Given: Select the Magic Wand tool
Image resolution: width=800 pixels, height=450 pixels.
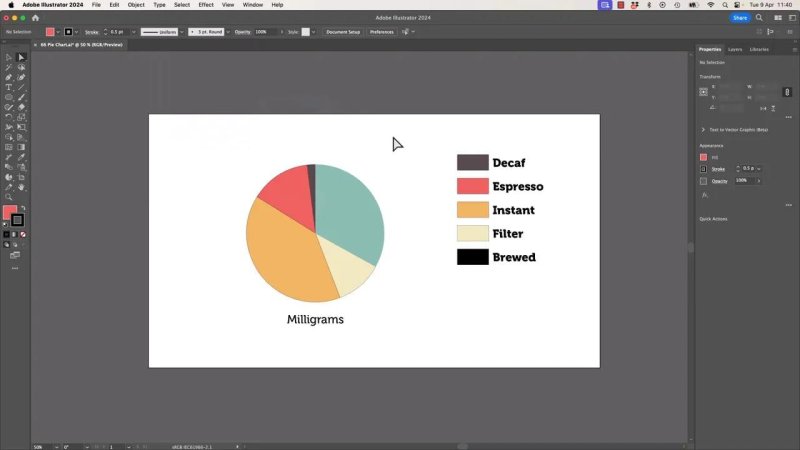Looking at the screenshot, I should point(9,67).
